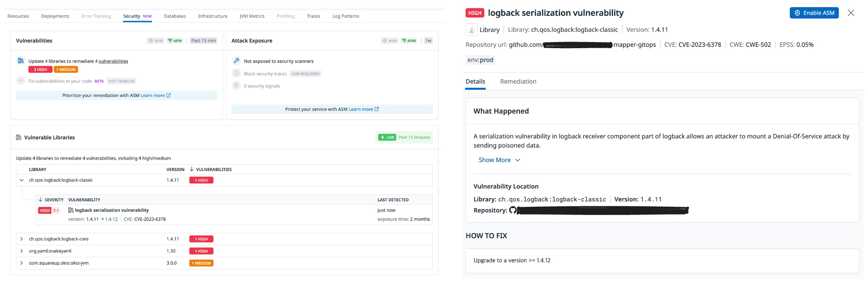Click the env:prod tag
This screenshot has width=868, height=286.
click(480, 60)
